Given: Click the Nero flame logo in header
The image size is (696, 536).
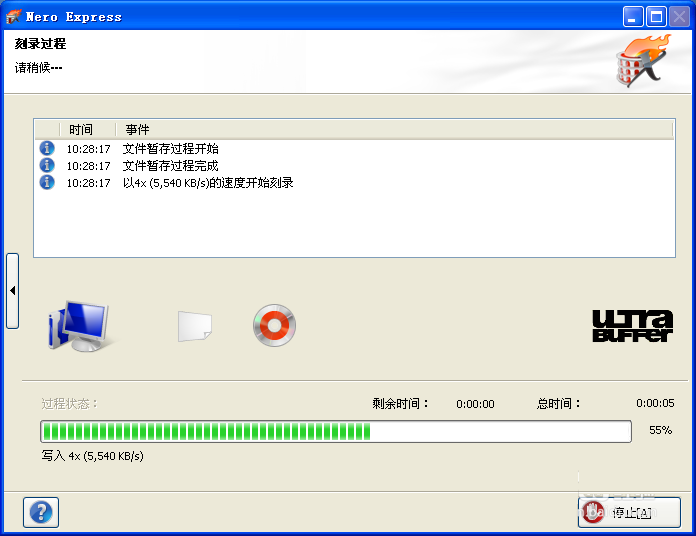Looking at the screenshot, I should (641, 62).
